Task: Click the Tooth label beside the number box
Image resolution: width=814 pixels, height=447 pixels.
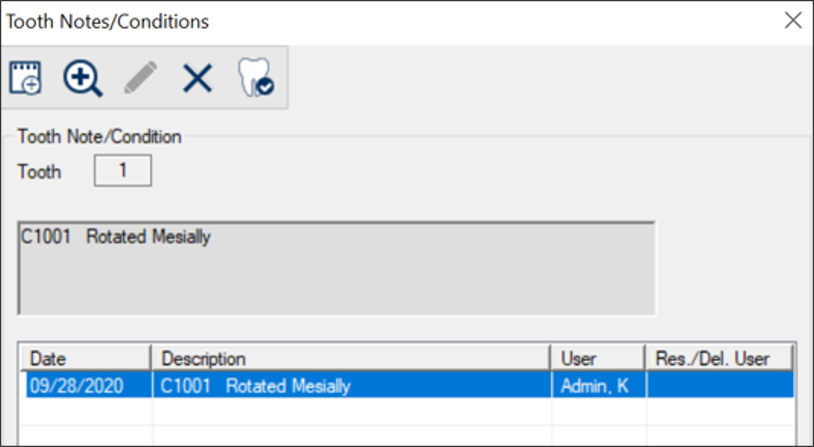Action: (39, 172)
